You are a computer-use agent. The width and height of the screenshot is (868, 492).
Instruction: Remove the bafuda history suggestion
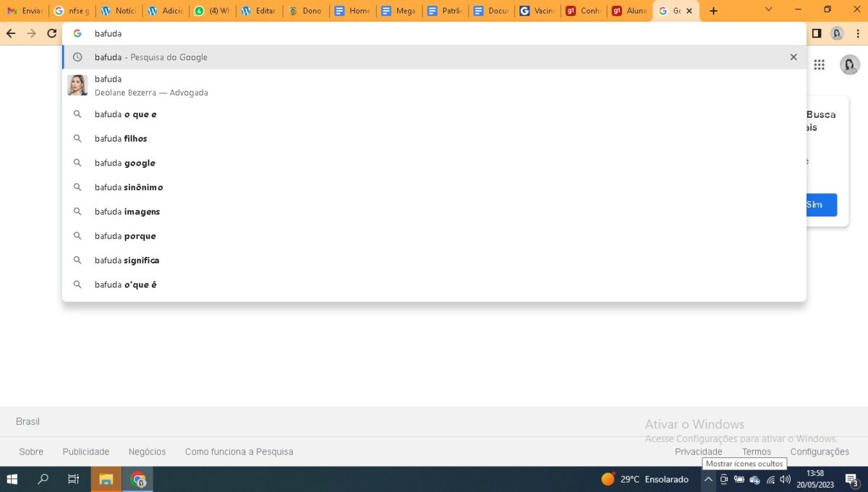793,57
